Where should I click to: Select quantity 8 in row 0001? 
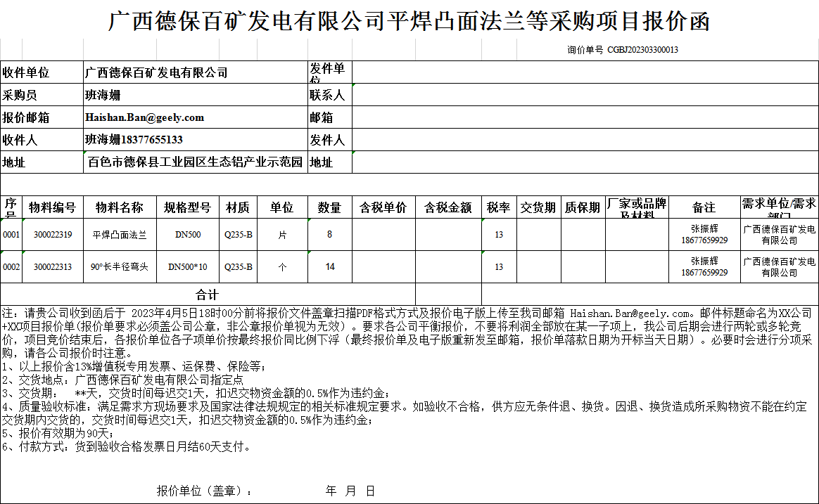329,234
